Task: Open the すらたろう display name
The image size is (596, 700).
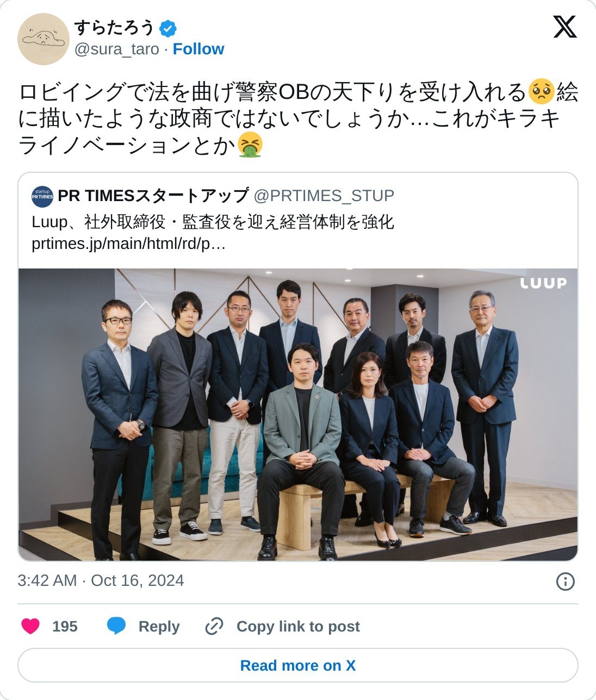Action: (x=114, y=27)
